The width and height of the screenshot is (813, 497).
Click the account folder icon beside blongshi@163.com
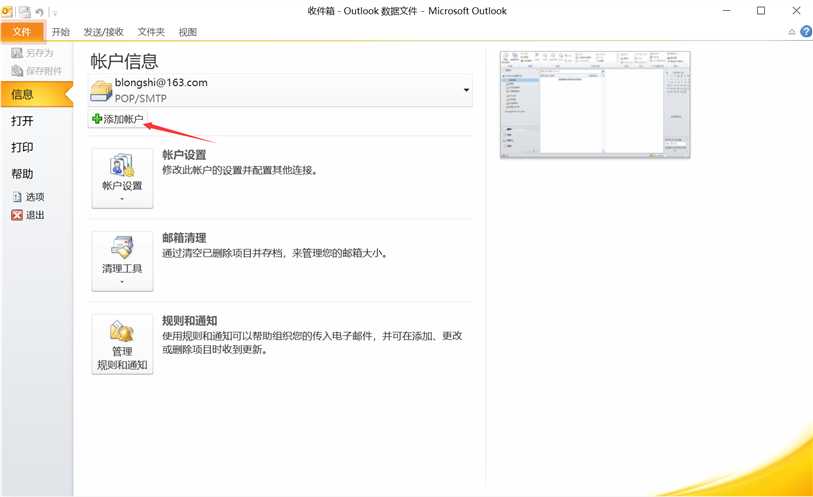point(101,91)
